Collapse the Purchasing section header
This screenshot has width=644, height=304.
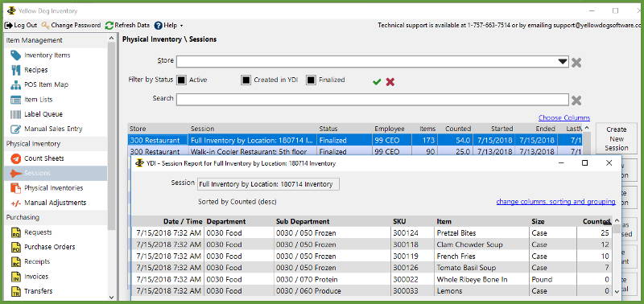point(56,217)
